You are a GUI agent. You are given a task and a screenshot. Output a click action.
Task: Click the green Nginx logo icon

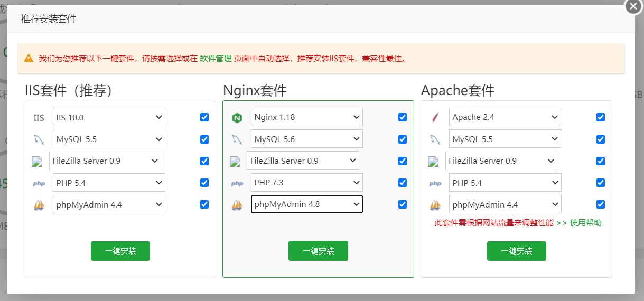point(237,118)
